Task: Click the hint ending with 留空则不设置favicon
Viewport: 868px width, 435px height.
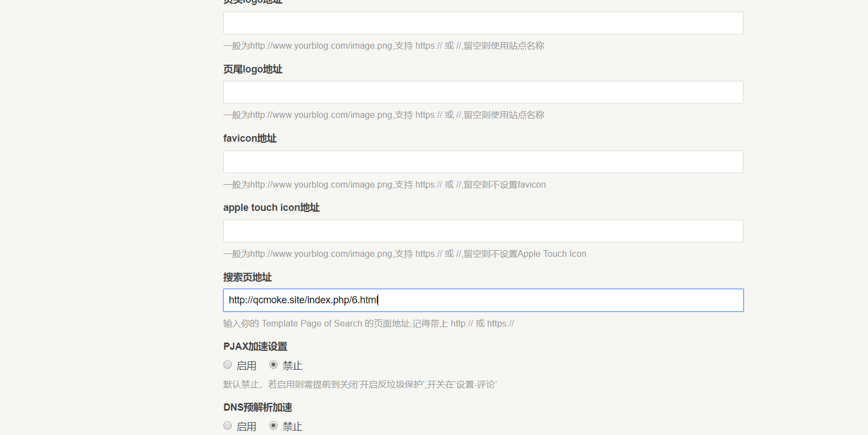Action: 384,185
